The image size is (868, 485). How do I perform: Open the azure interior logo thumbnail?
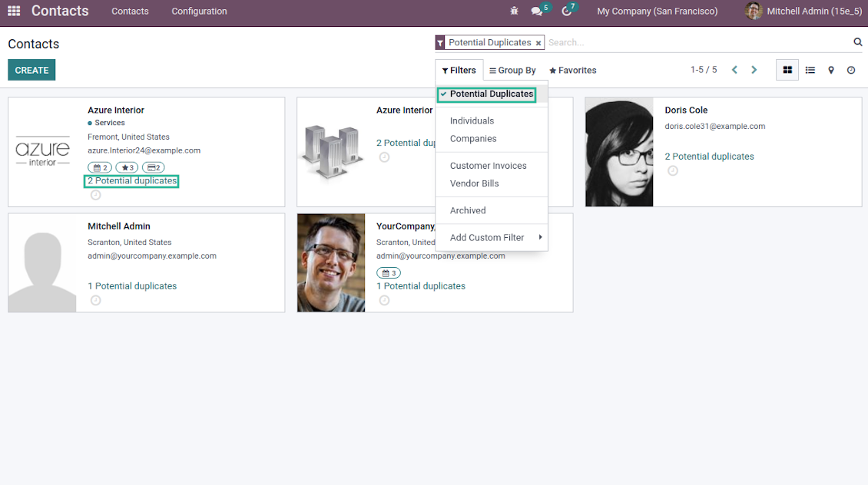coord(42,152)
